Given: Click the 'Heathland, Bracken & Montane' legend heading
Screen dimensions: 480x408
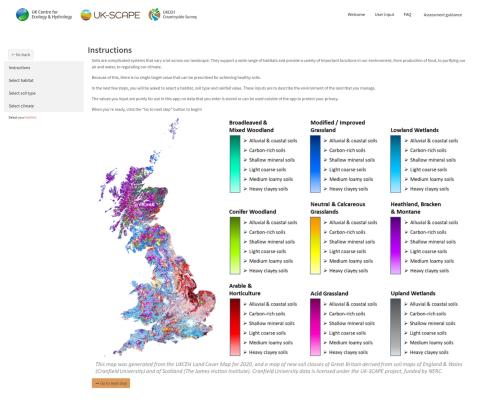Looking at the screenshot, I should tap(416, 208).
